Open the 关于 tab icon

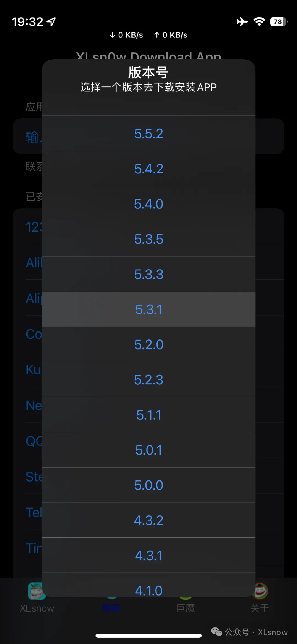point(260,592)
